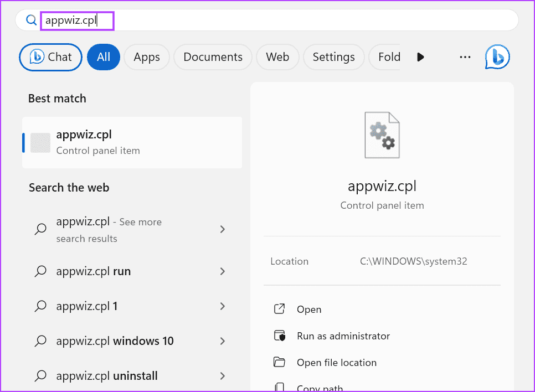Switch to the Web filter tab
Screen dimensions: 535x392
[x=277, y=57]
